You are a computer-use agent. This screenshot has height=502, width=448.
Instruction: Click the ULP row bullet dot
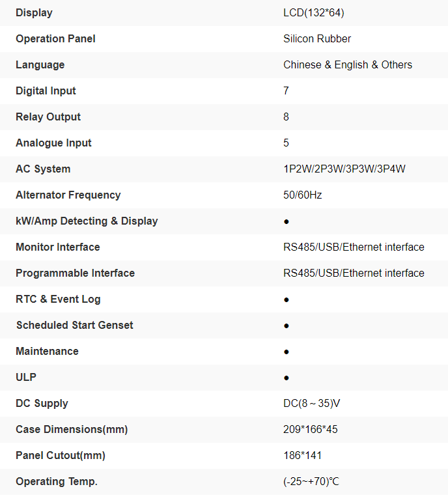tap(287, 378)
